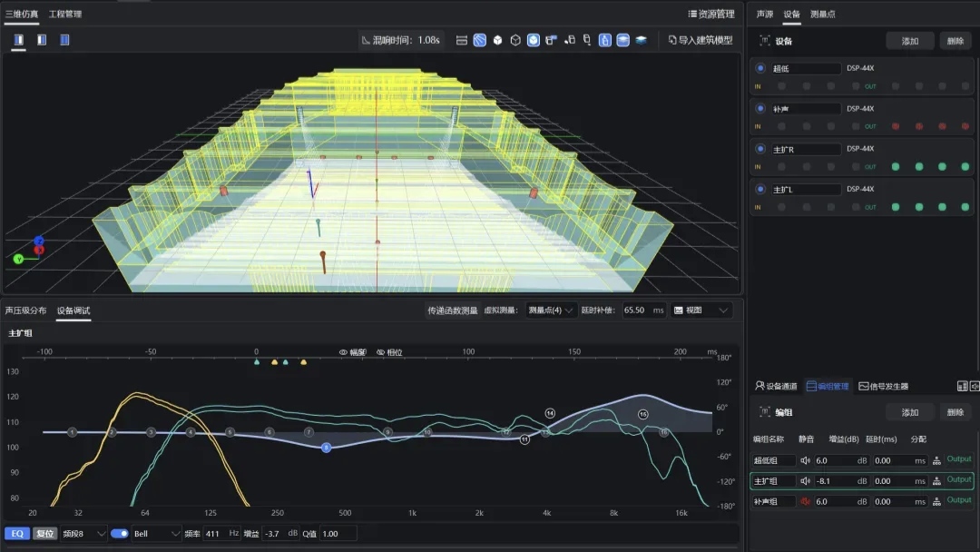The height and width of the screenshot is (552, 980).
Task: Click the mute speaker icon for 超低组
Action: 805,460
